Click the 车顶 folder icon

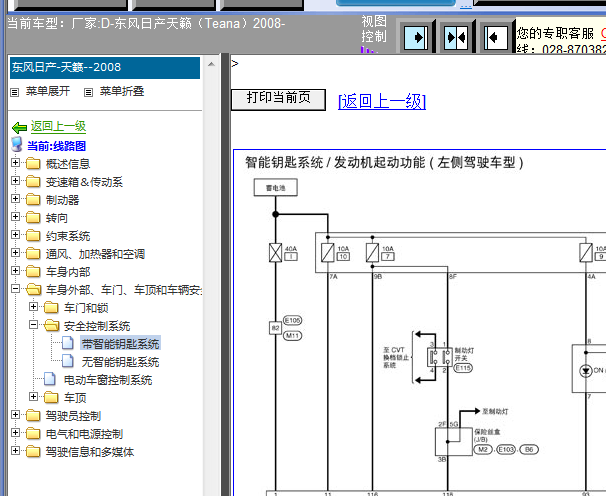pyautogui.click(x=51, y=397)
